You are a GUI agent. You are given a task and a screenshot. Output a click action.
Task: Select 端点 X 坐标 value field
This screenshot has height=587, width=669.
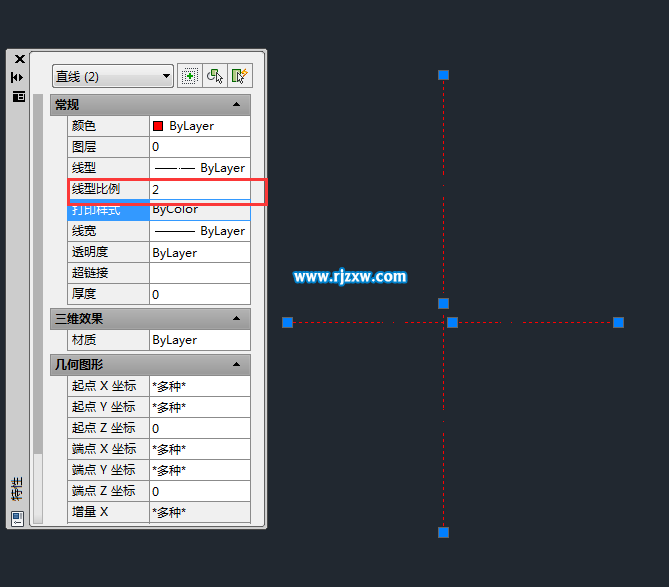point(200,449)
